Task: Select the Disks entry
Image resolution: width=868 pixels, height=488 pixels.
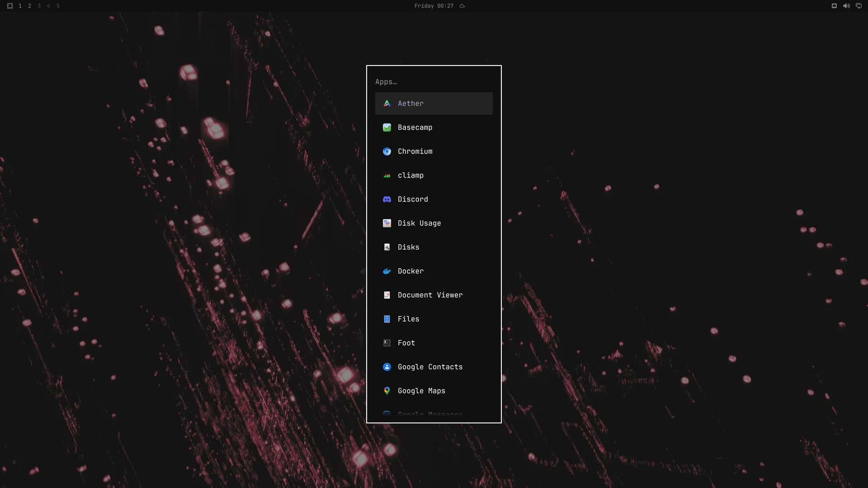Action: click(x=434, y=247)
